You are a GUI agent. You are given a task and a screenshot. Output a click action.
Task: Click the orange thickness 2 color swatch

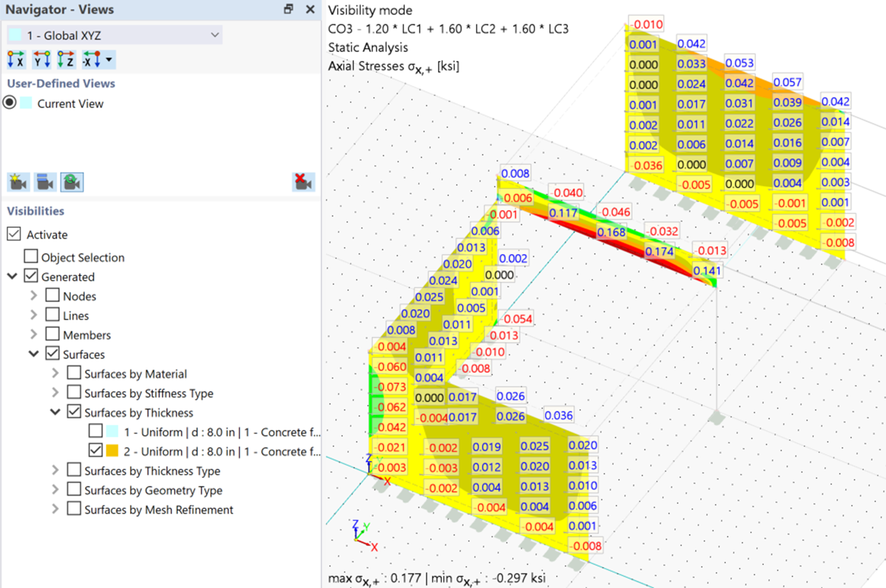click(112, 451)
